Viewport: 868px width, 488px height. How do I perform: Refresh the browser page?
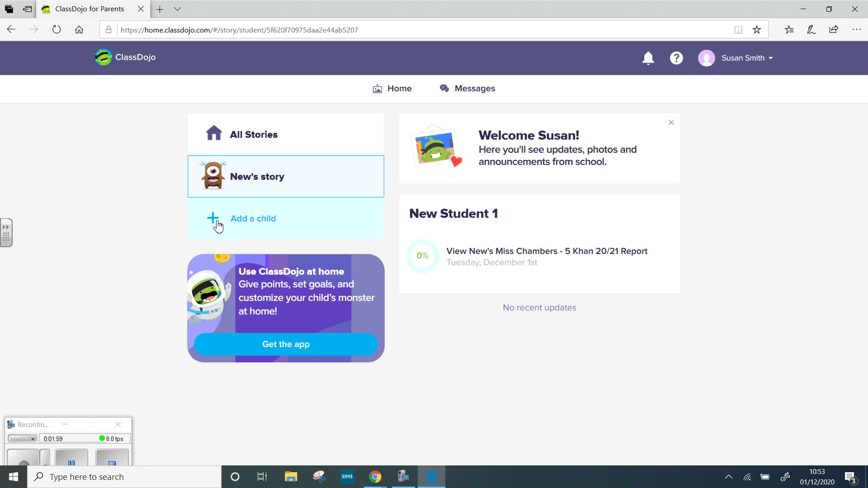pyautogui.click(x=56, y=30)
